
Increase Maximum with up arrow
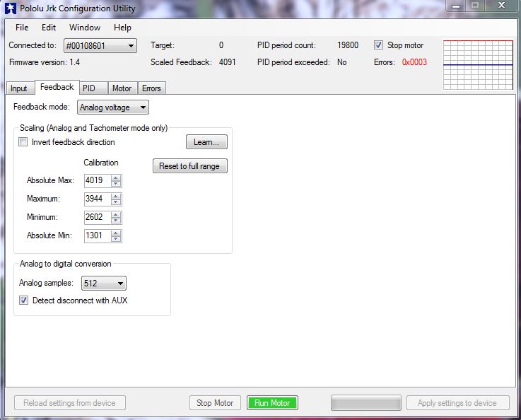116,196
